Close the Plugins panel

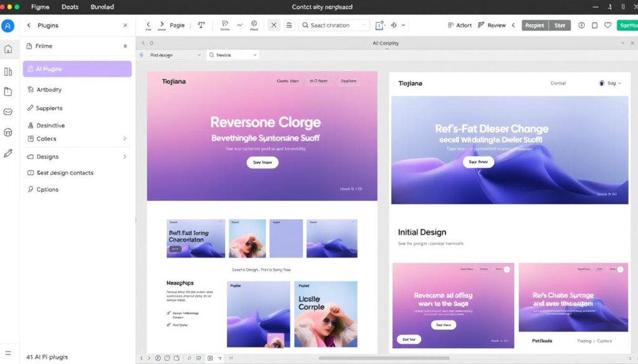pos(125,25)
